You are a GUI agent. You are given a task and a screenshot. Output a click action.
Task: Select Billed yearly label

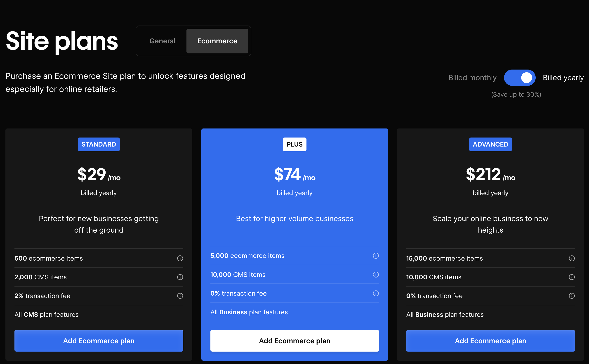tap(563, 77)
